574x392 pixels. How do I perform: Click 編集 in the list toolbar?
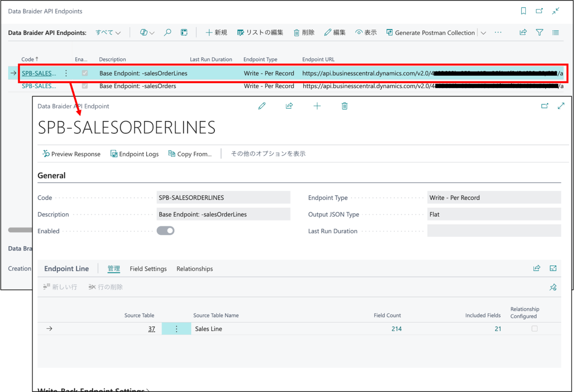(x=335, y=33)
